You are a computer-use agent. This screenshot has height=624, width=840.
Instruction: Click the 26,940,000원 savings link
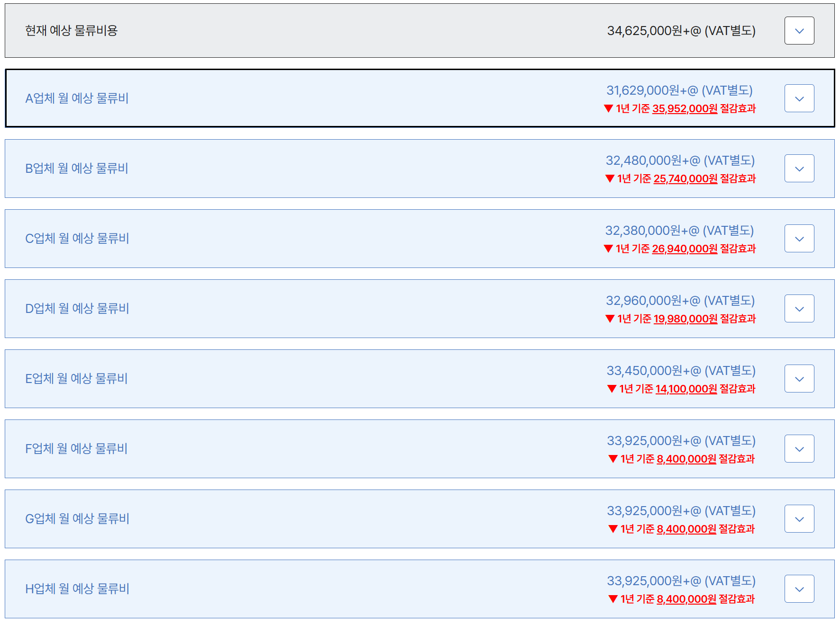pyautogui.click(x=685, y=249)
